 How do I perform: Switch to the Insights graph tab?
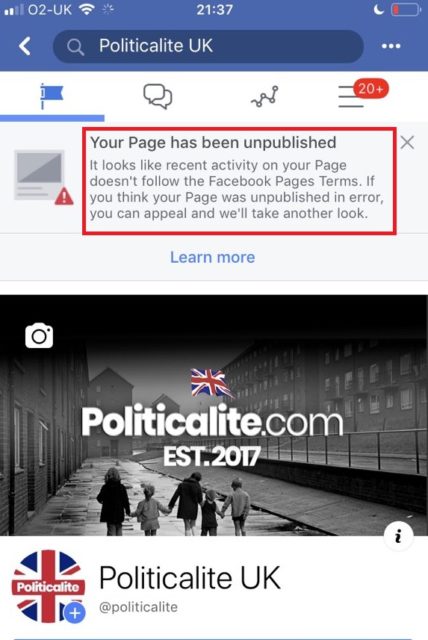(265, 97)
